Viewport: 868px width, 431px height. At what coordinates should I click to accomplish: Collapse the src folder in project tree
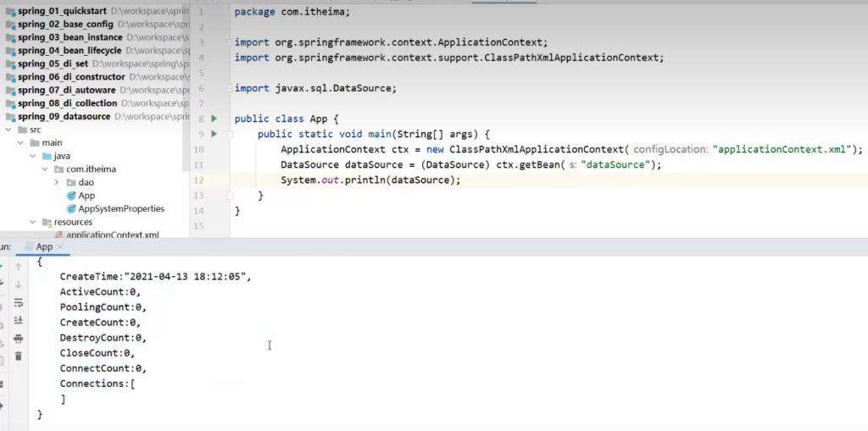9,130
